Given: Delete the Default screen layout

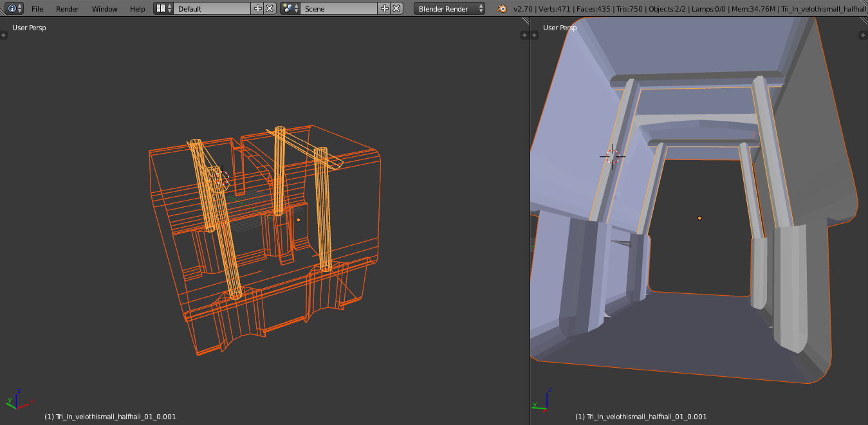Looking at the screenshot, I should click(x=270, y=8).
